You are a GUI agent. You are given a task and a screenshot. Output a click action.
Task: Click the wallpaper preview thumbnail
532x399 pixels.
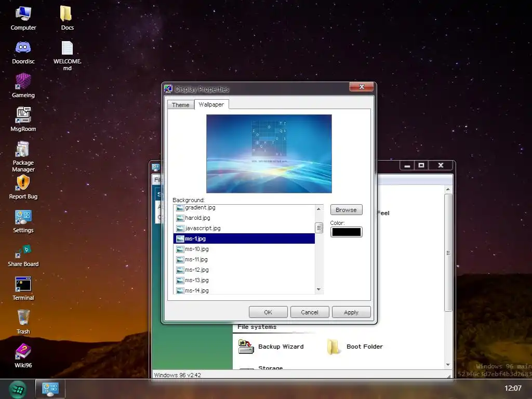coord(269,154)
